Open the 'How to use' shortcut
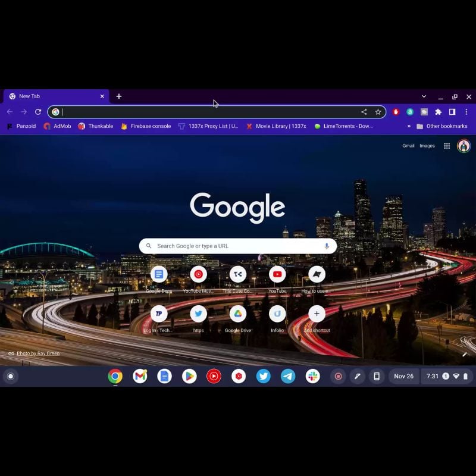The width and height of the screenshot is (476, 476). tap(317, 279)
